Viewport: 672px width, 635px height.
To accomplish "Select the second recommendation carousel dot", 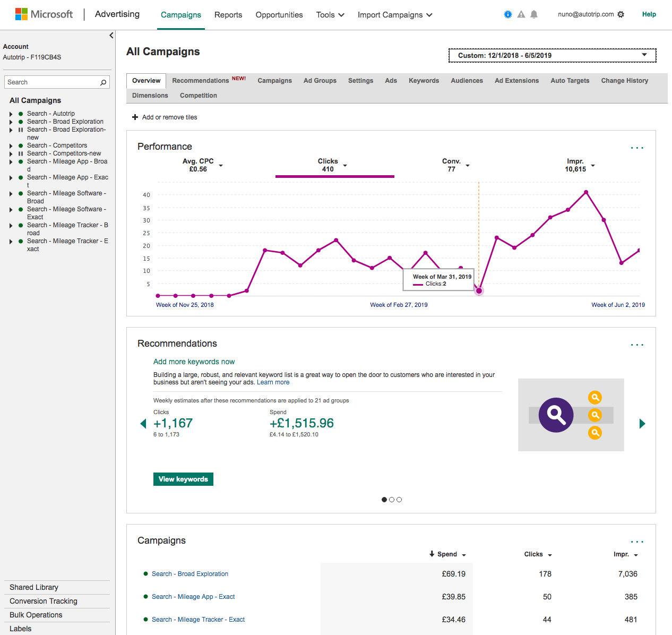I will coord(392,500).
